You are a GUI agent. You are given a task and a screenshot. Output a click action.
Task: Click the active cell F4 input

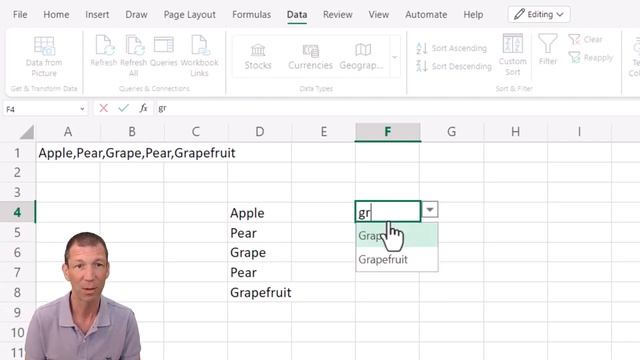(x=388, y=211)
